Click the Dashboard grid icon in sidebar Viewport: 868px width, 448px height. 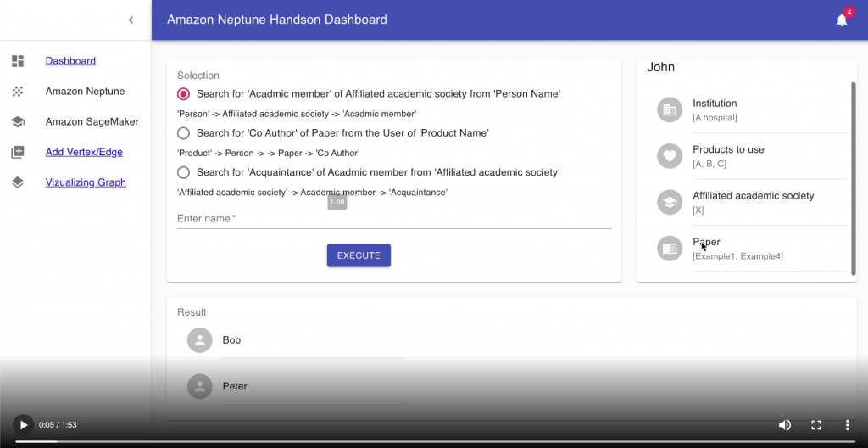(x=18, y=61)
